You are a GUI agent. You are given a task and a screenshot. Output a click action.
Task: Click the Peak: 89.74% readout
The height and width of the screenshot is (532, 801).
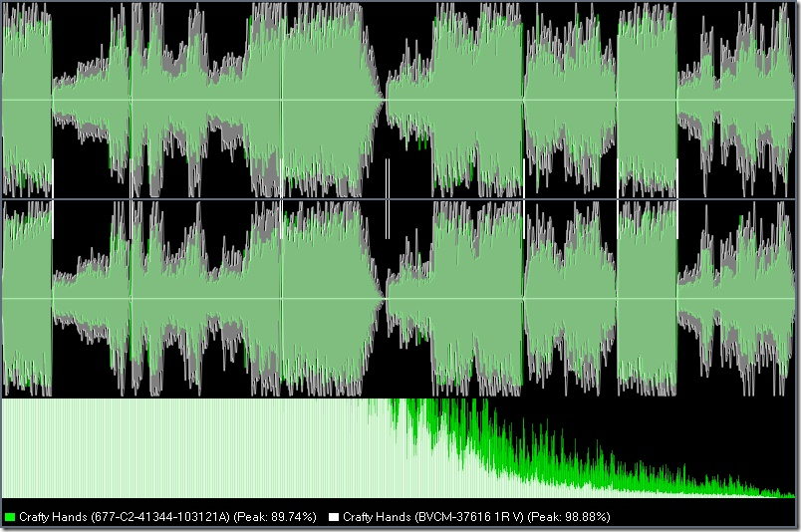[x=275, y=517]
